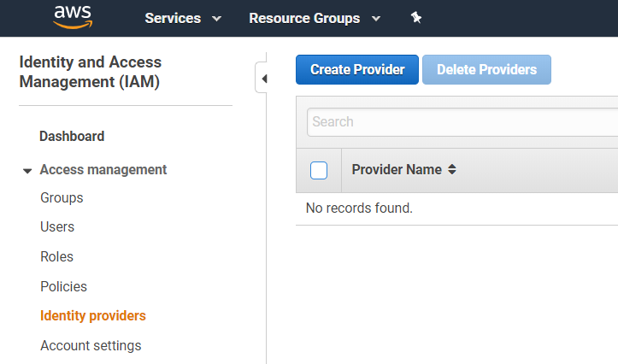Viewport: 618px width, 364px height.
Task: Open the Dashboard page
Action: pyautogui.click(x=72, y=136)
